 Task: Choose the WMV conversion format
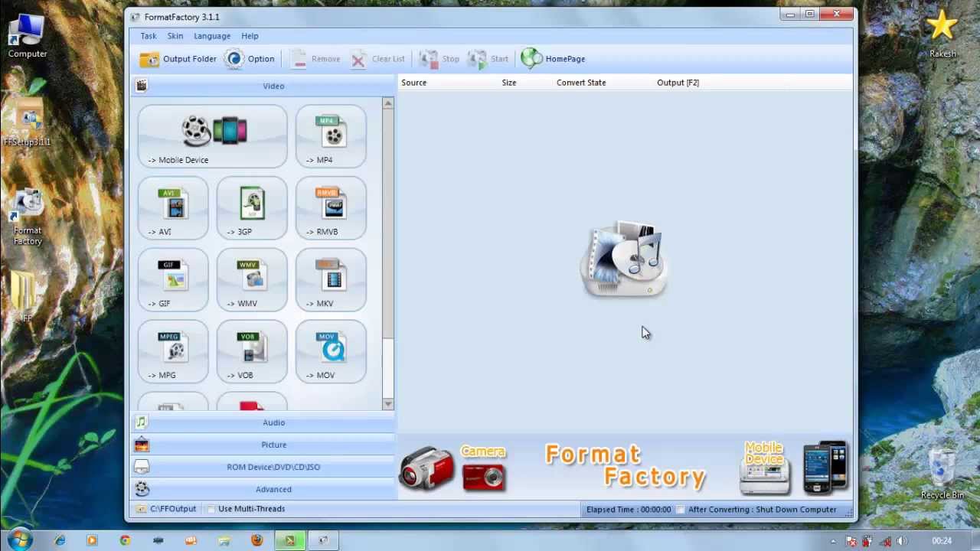(x=252, y=280)
